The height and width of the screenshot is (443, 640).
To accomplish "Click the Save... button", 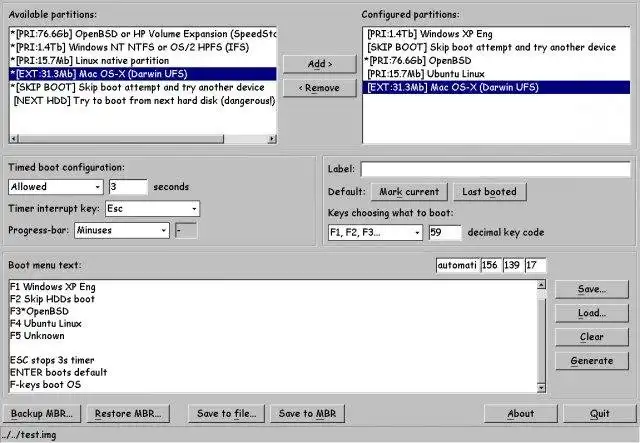I will pyautogui.click(x=592, y=289).
